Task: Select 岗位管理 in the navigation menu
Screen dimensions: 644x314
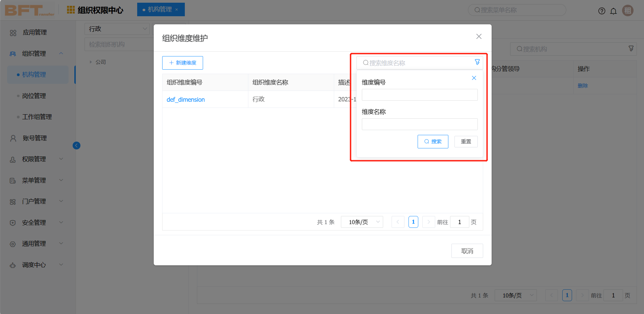Action: [x=34, y=96]
